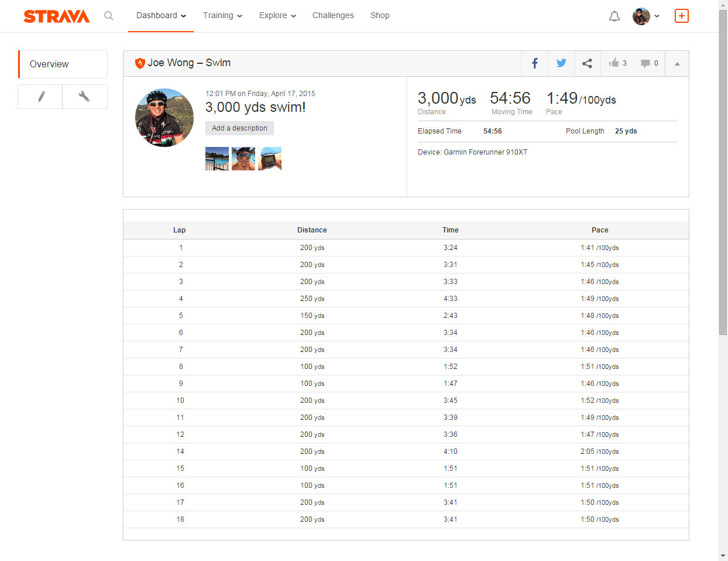Collapse header with up triangle
Screen dimensions: 728x561
677,64
